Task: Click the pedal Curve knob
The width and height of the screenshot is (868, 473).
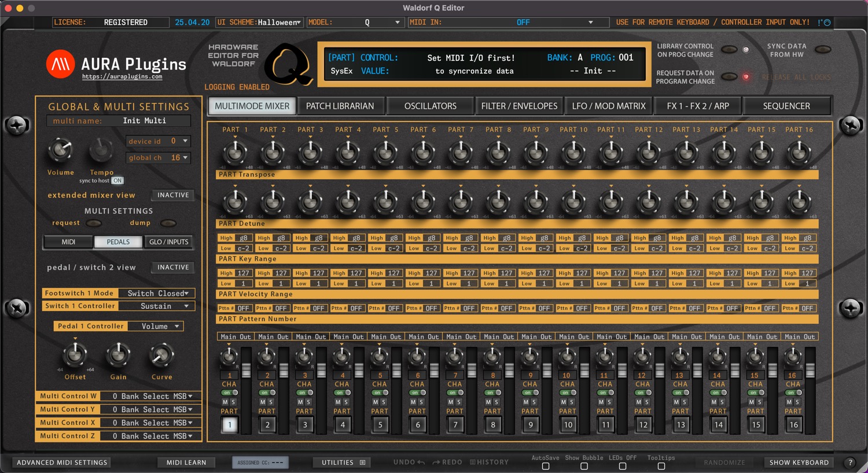Action: [x=161, y=355]
